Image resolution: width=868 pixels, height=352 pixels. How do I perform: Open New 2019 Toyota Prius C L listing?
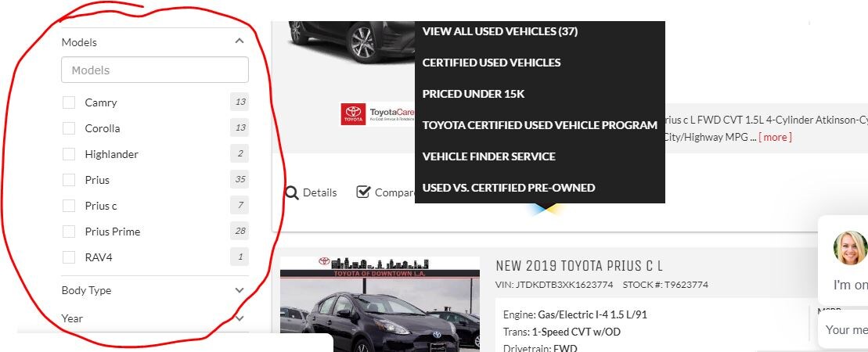coord(579,266)
